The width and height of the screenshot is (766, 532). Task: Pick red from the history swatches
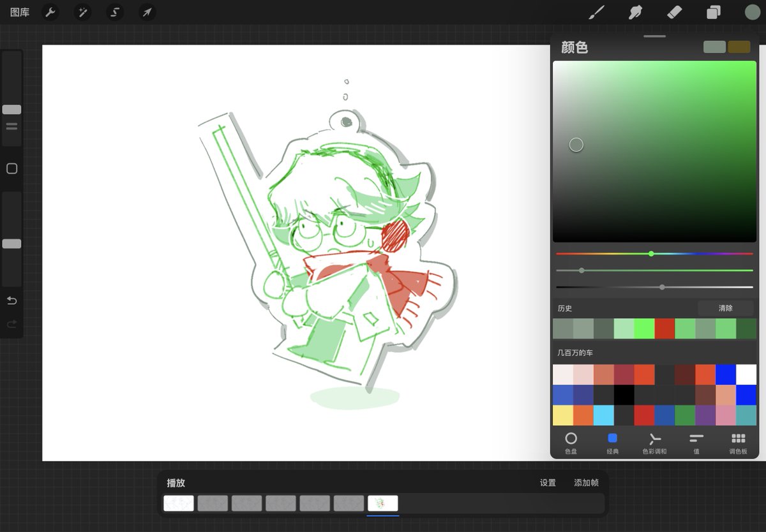point(665,329)
